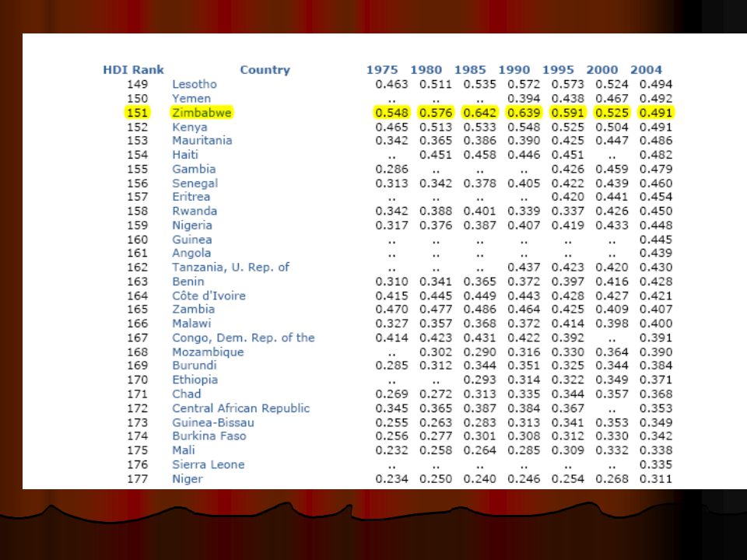
Task: Select the Zambia link
Action: pyautogui.click(x=194, y=309)
